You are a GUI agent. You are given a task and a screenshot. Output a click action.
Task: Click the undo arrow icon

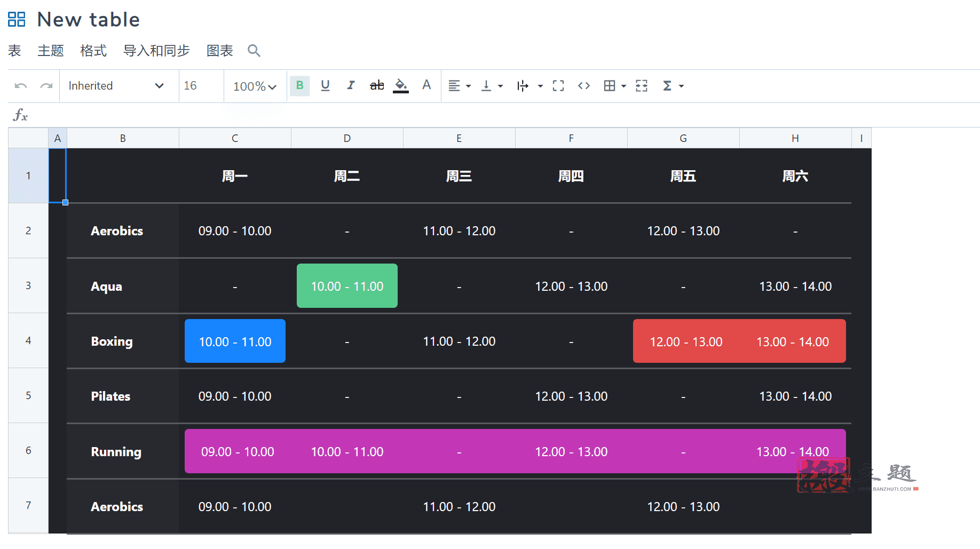(x=21, y=86)
